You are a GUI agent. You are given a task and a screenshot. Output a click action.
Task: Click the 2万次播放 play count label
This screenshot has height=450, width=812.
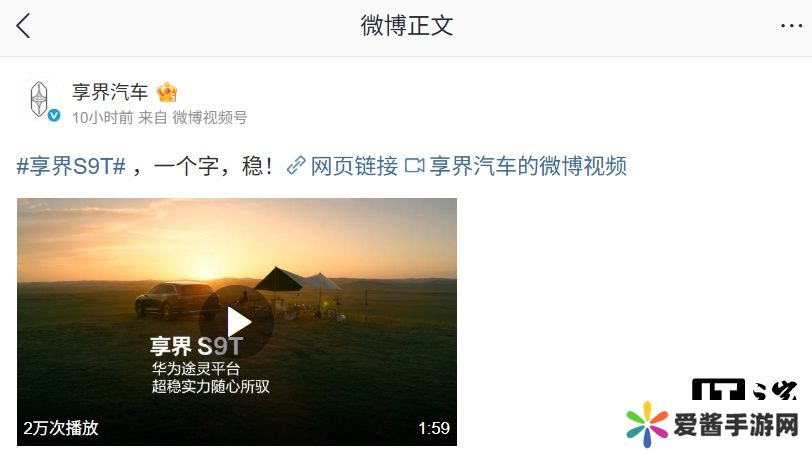pos(61,428)
